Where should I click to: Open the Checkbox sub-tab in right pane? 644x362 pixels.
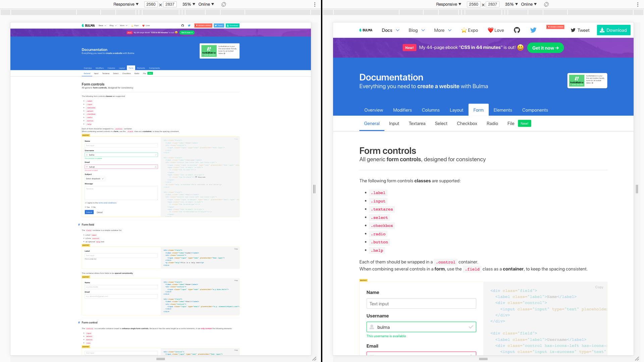(467, 123)
